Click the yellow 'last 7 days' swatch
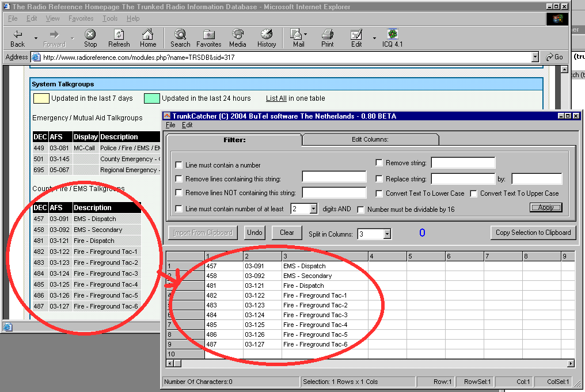 pos(41,98)
